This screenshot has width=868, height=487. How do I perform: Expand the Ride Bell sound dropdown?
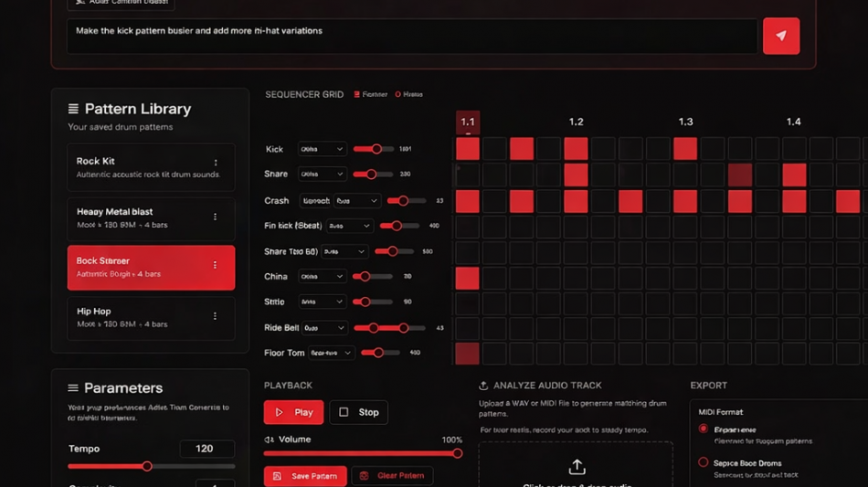(324, 328)
